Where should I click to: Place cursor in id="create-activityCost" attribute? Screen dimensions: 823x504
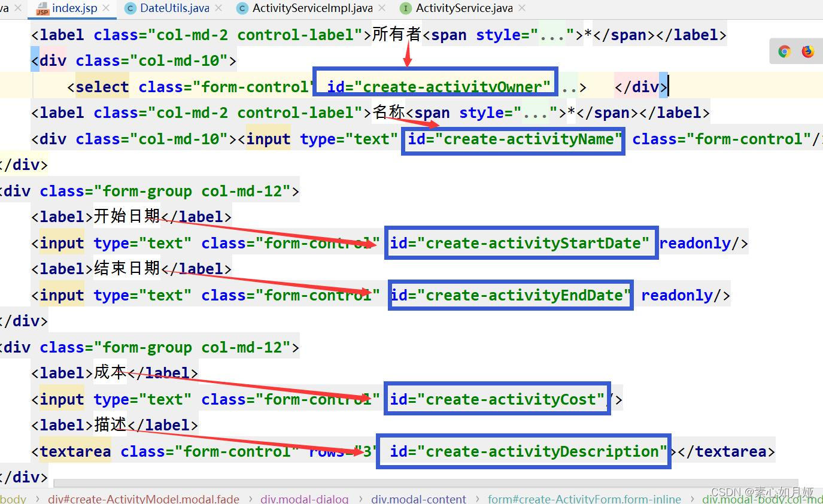pyautogui.click(x=497, y=400)
